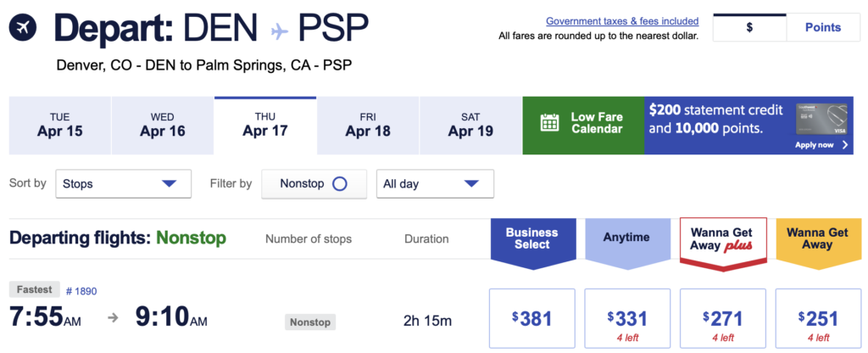Select the $381 Business Select fare
The width and height of the screenshot is (868, 353).
pos(532,319)
